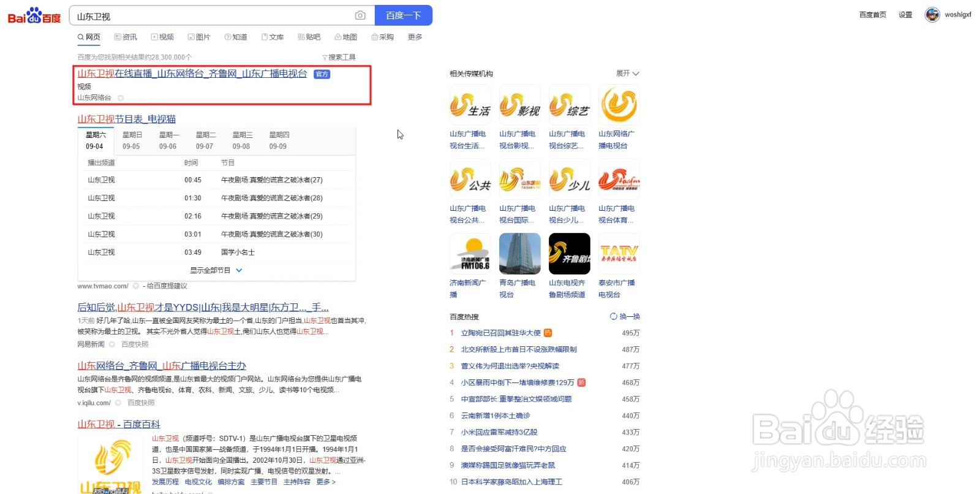
Task: Open hot search 北交所新股上市首日不设涨跌幅限制
Action: coord(519,349)
